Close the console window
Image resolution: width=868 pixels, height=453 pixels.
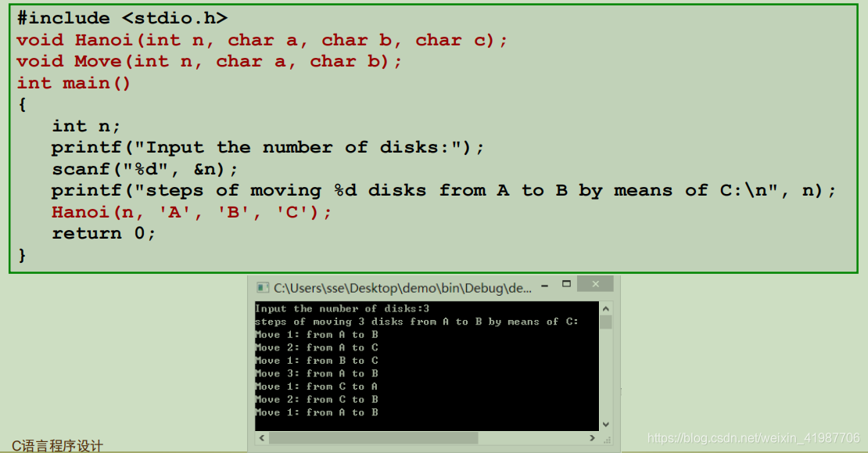pos(595,284)
